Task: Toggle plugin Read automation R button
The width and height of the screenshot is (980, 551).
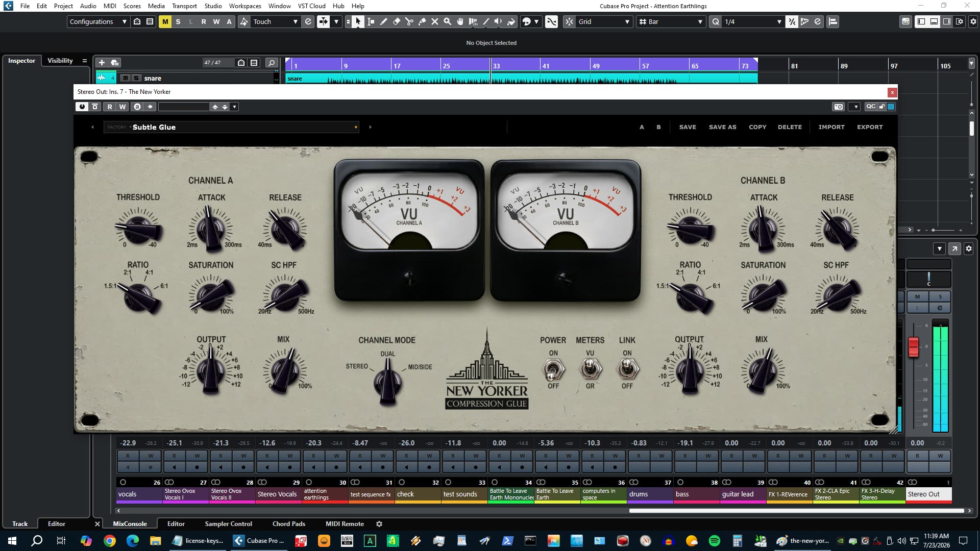Action: pos(110,107)
